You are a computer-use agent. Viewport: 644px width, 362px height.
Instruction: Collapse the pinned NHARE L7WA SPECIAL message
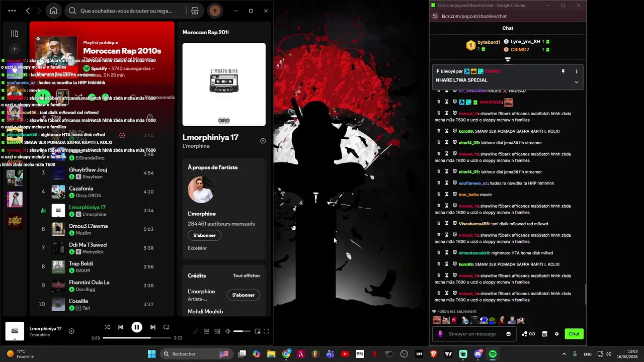click(x=576, y=82)
